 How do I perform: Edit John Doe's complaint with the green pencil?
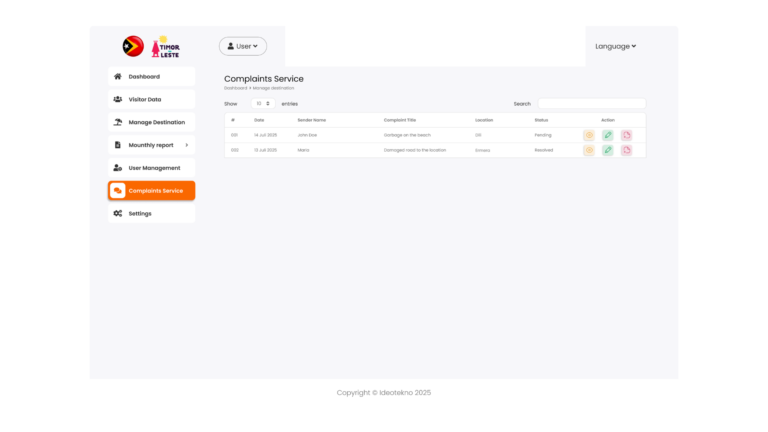(607, 135)
